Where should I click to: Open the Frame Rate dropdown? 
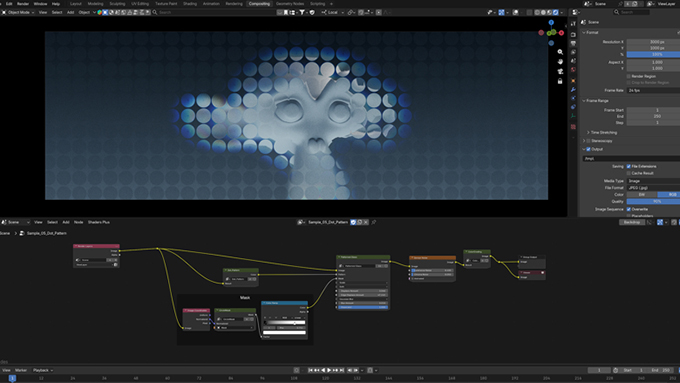(x=653, y=91)
